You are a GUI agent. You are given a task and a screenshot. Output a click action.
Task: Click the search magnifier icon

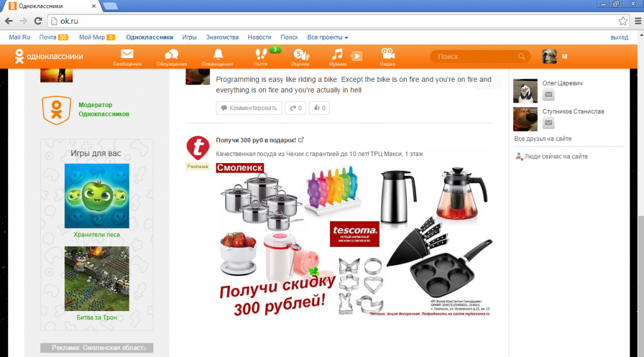[521, 56]
